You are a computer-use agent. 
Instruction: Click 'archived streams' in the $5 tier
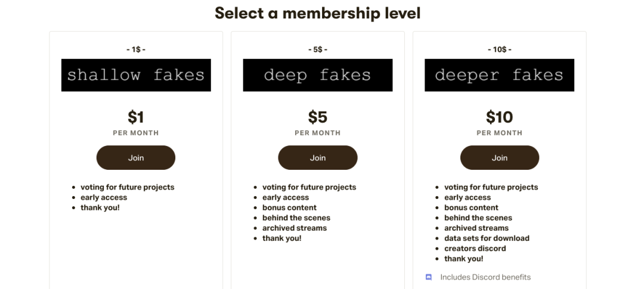click(295, 228)
